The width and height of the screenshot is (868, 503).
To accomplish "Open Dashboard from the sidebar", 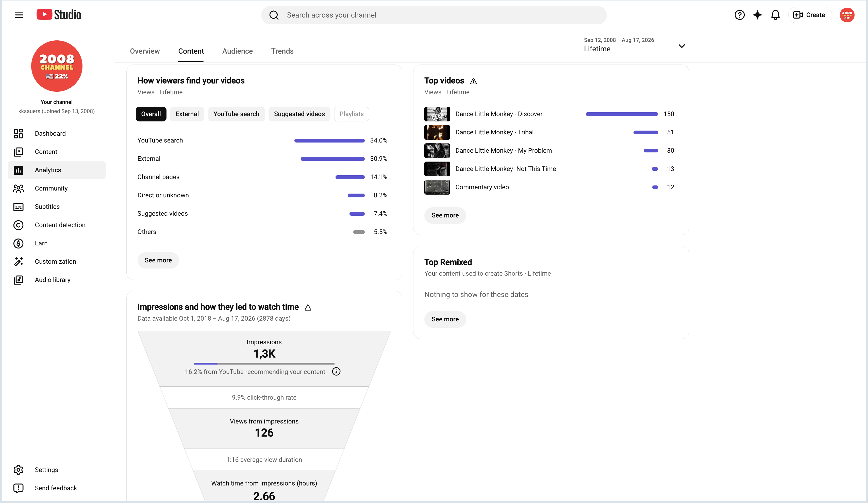I will 57,133.
